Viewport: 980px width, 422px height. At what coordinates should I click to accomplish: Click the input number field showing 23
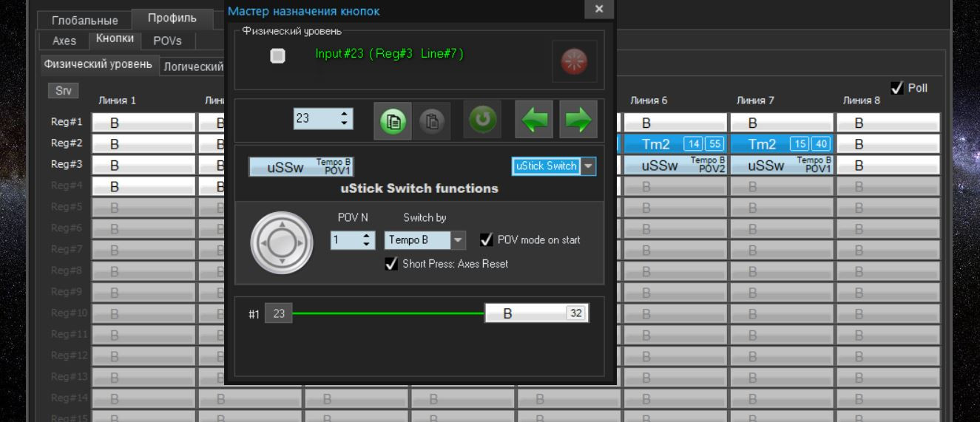[323, 118]
